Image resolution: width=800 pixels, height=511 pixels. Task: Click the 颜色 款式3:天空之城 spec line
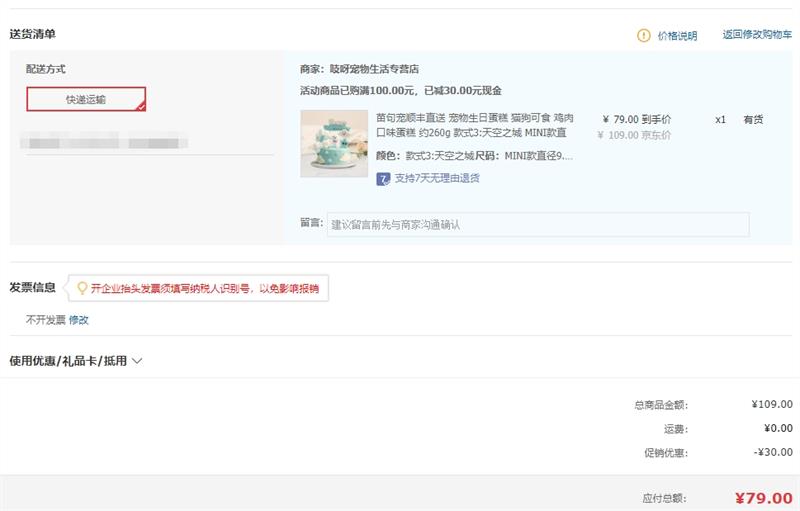[474, 156]
